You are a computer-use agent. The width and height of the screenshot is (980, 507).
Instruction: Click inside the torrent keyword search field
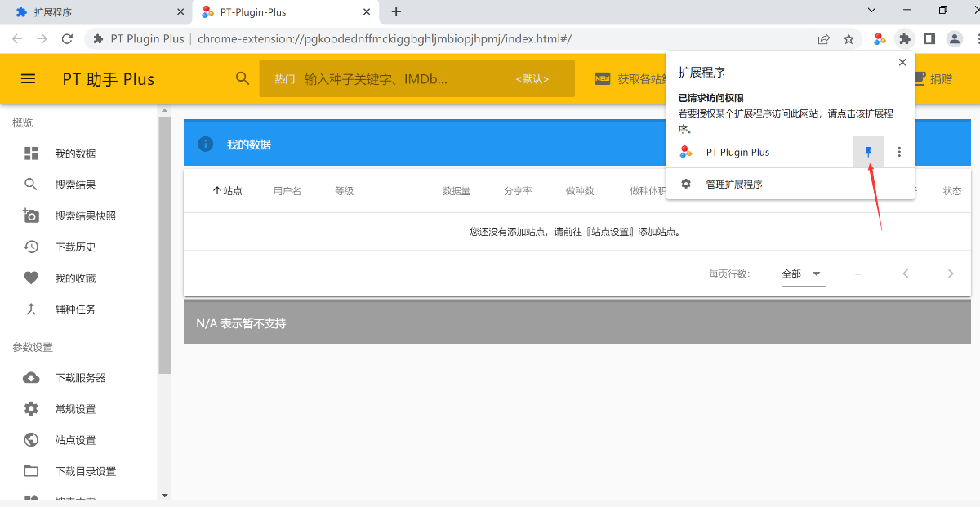[408, 78]
